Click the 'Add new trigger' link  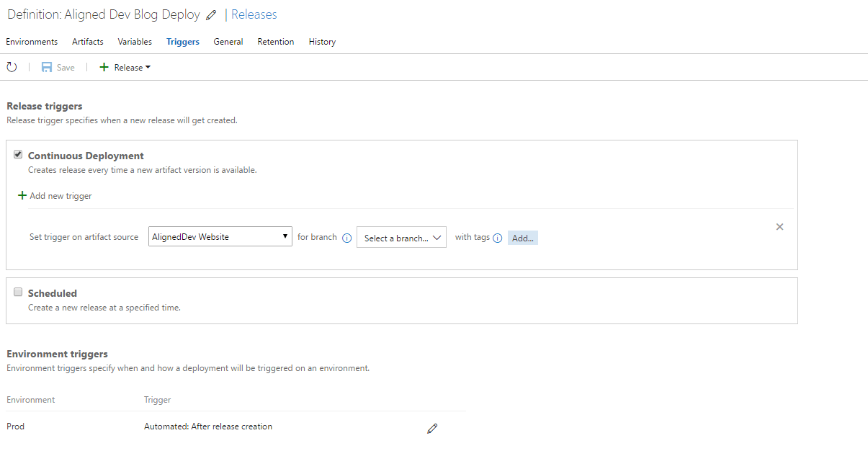pos(61,195)
